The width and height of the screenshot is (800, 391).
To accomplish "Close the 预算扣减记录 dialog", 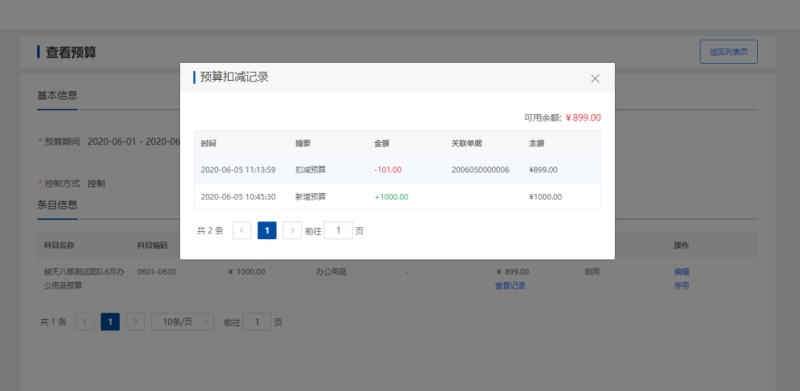I will (x=595, y=79).
